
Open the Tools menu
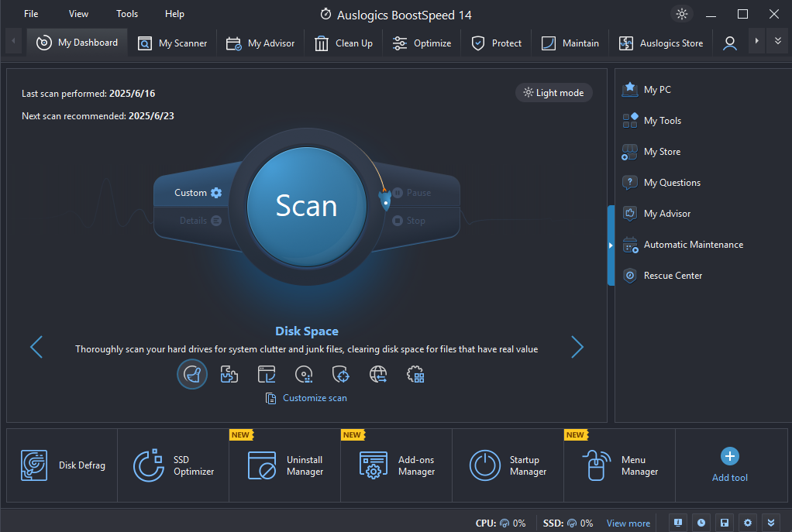click(x=127, y=14)
